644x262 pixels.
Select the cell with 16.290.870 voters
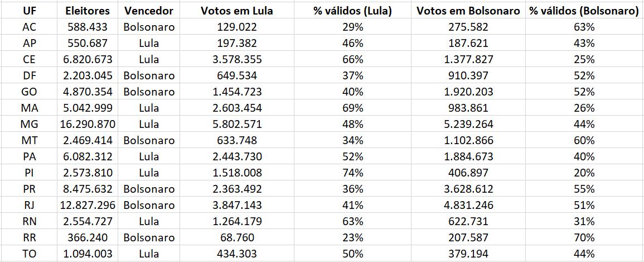[x=88, y=124]
